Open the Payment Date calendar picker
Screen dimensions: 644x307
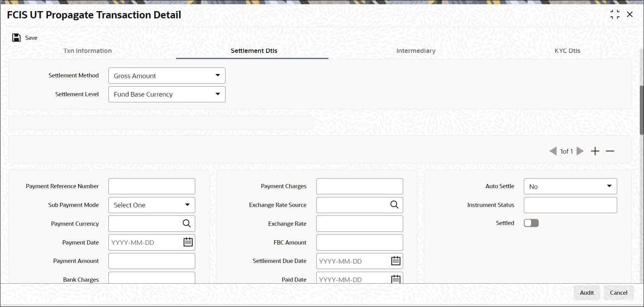tap(188, 242)
